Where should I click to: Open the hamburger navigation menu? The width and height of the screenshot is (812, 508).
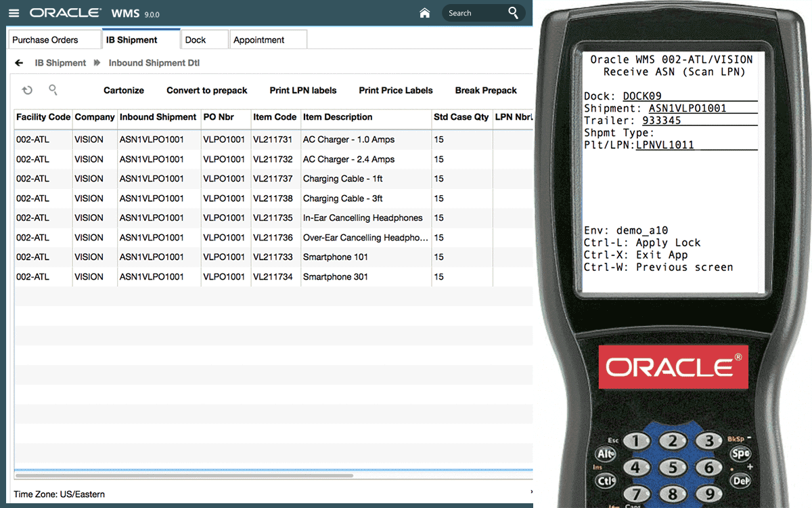pos(15,13)
